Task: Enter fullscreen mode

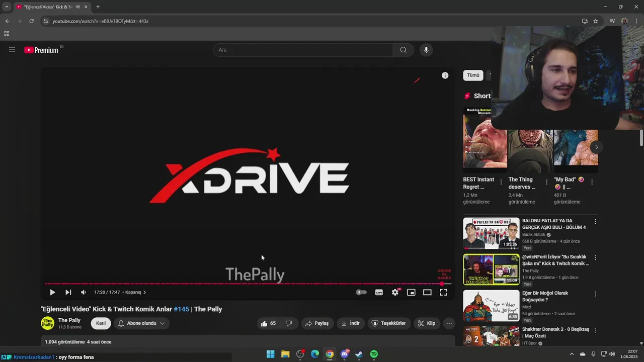Action: click(443, 292)
